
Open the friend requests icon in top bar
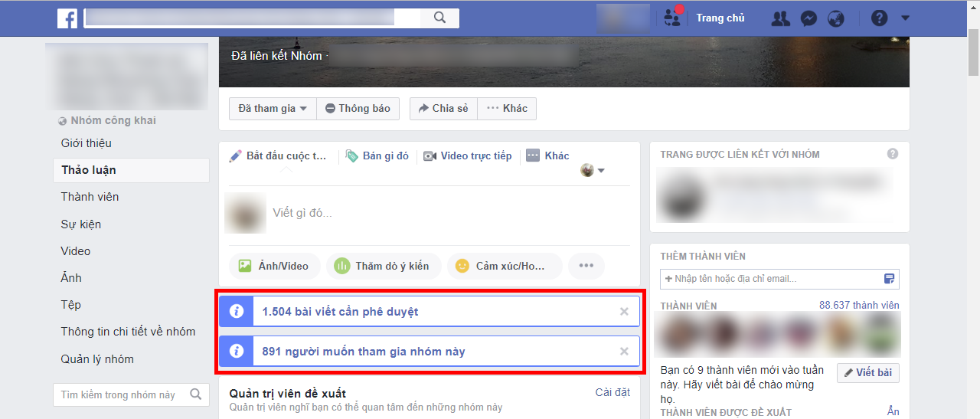coord(781,18)
